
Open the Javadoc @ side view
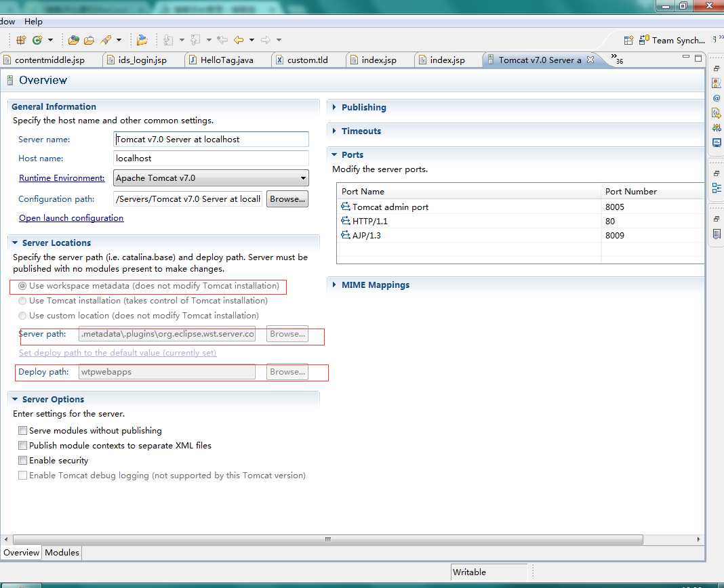[x=716, y=98]
